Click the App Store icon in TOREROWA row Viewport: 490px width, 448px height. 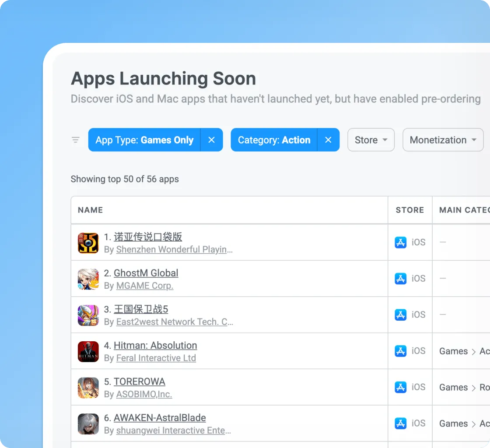(401, 387)
